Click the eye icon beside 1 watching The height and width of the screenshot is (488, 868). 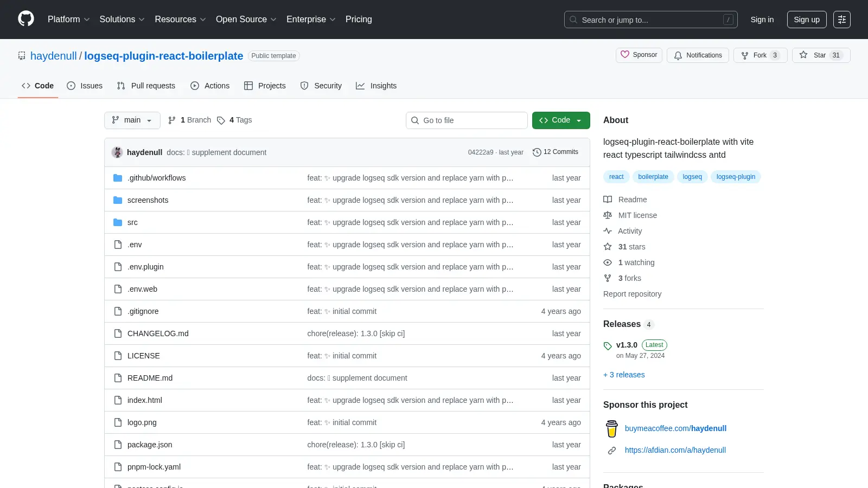608,262
